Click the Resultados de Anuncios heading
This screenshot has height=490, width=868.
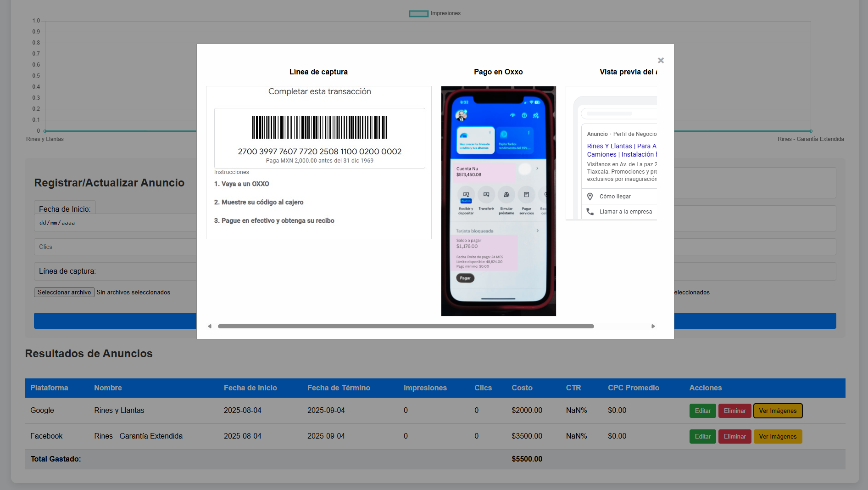(x=89, y=354)
